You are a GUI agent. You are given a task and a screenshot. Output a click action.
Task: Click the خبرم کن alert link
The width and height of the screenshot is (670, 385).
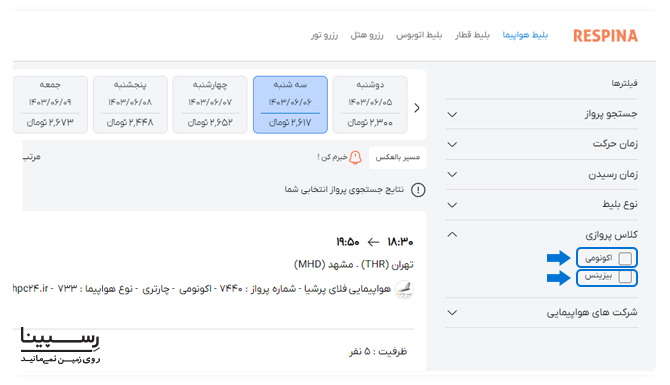pos(332,157)
